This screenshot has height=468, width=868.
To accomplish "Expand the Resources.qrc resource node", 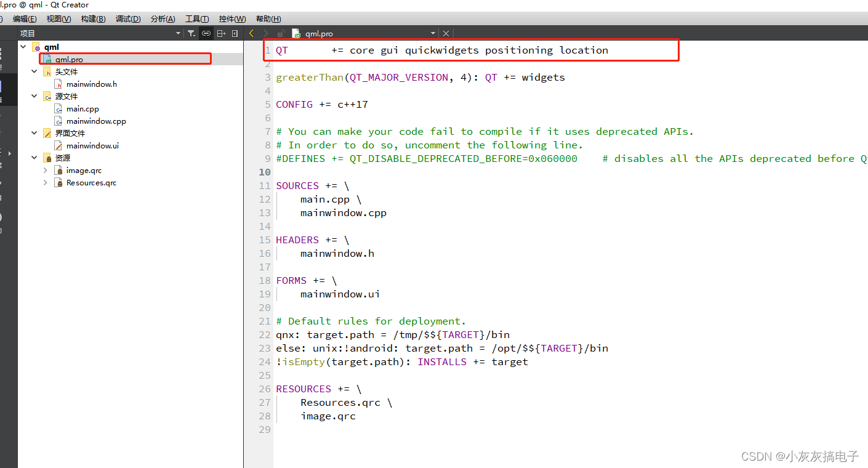I will pos(46,182).
